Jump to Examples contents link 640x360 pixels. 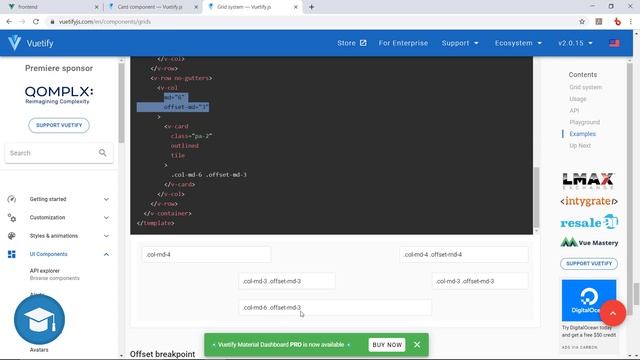point(582,134)
